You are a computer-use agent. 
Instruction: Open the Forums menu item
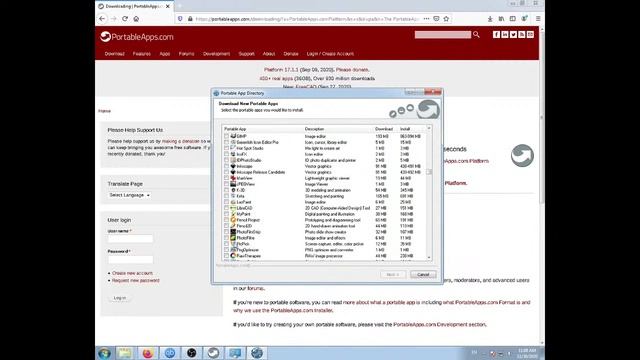pyautogui.click(x=187, y=54)
